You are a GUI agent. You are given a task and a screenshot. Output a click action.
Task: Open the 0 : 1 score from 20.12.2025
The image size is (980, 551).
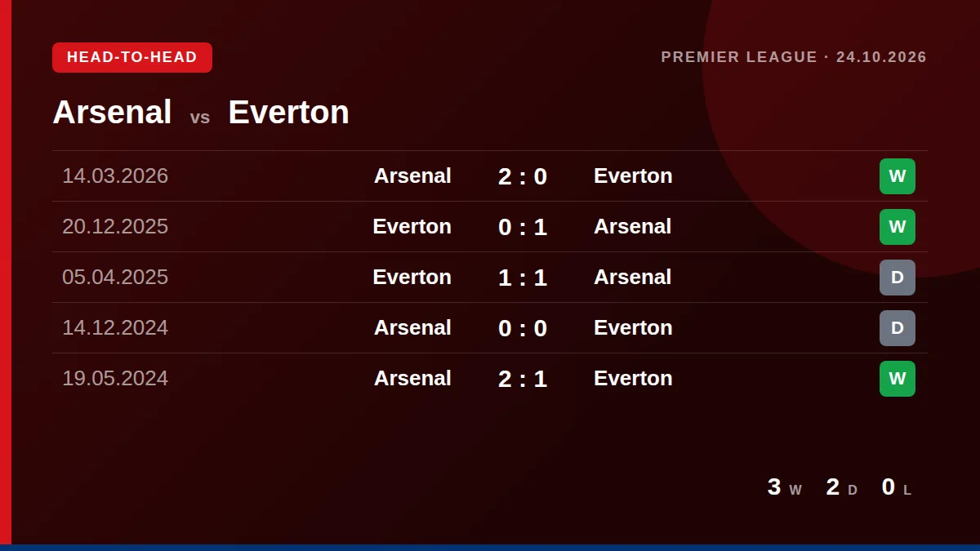(x=523, y=227)
